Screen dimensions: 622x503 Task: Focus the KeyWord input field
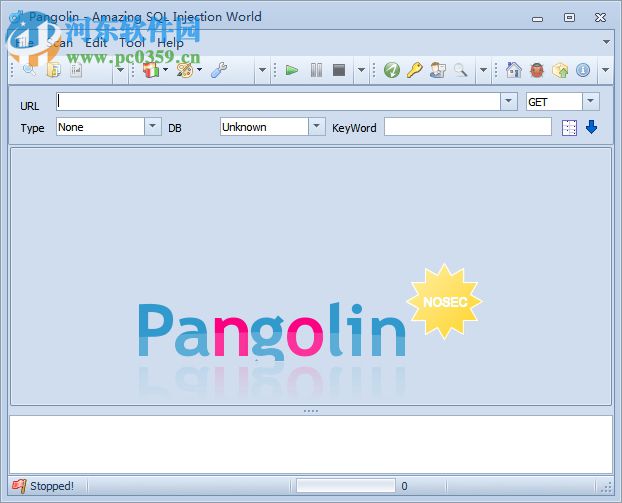click(468, 127)
